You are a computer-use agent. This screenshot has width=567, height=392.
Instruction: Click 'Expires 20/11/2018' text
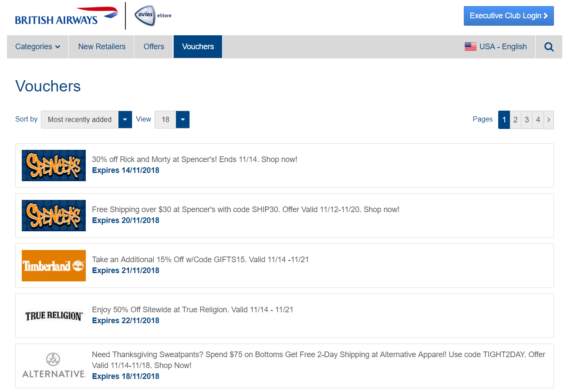click(126, 220)
